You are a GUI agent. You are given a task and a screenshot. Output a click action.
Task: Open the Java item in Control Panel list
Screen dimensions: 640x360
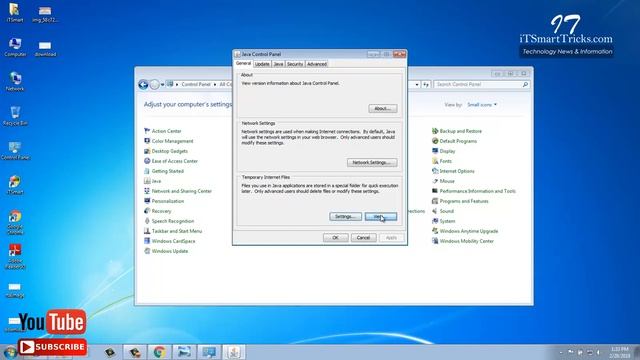(x=153, y=181)
